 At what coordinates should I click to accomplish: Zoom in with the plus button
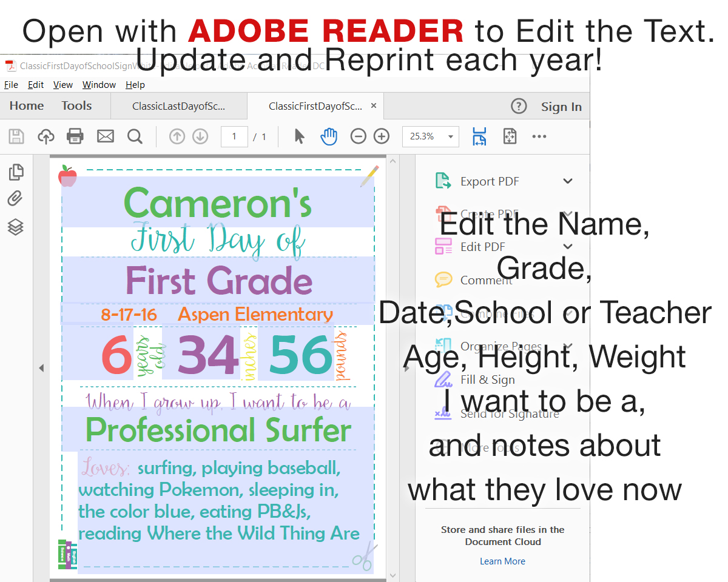pos(382,136)
